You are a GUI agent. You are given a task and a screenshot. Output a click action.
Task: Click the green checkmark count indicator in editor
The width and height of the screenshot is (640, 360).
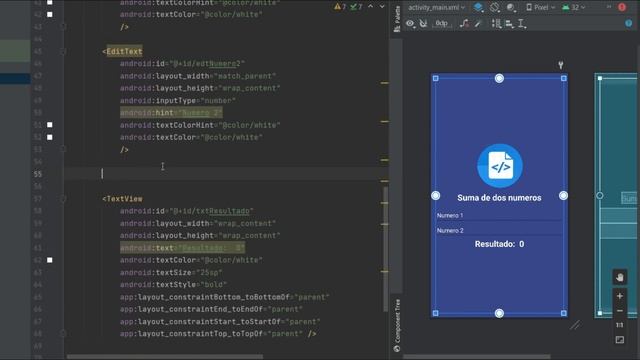click(x=356, y=7)
